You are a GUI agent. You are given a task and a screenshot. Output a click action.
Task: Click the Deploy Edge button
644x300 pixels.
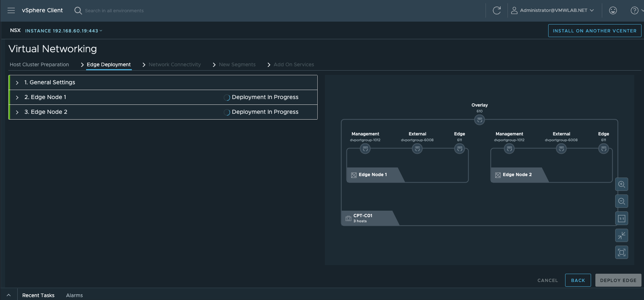[618, 280]
